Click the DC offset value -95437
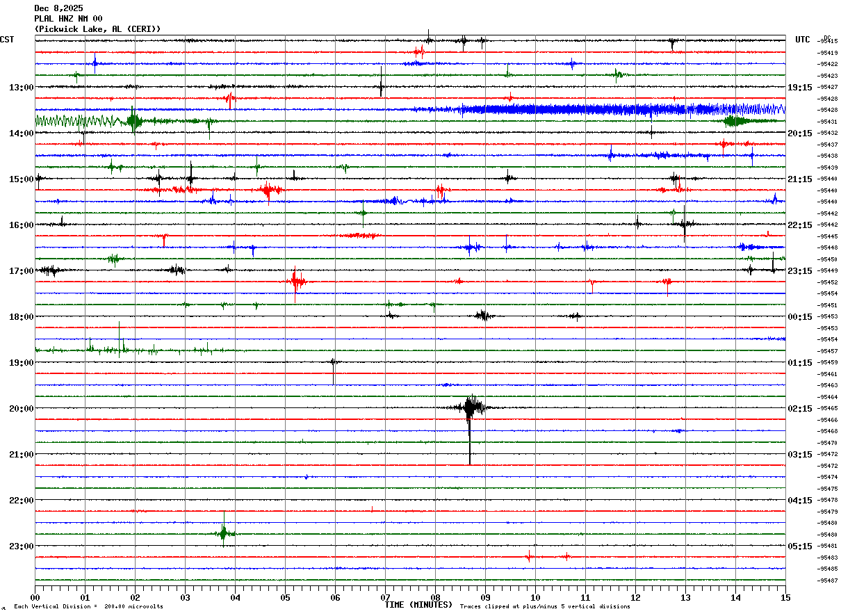Screen dimensions: 841x616 (827, 145)
